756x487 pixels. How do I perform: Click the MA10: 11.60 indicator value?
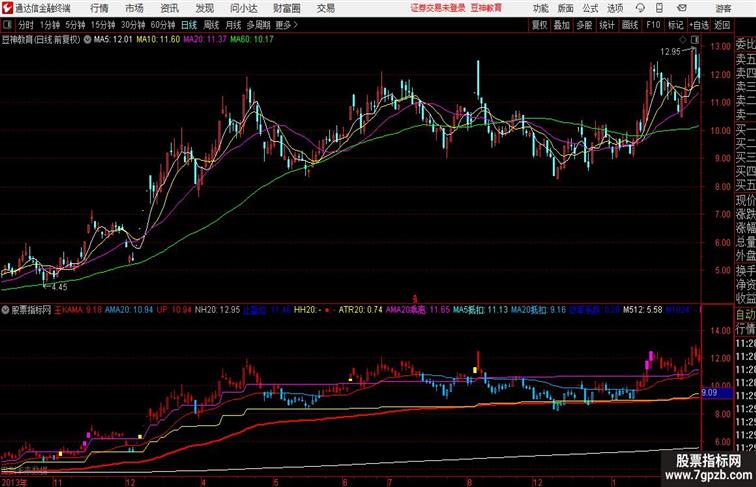[x=158, y=40]
